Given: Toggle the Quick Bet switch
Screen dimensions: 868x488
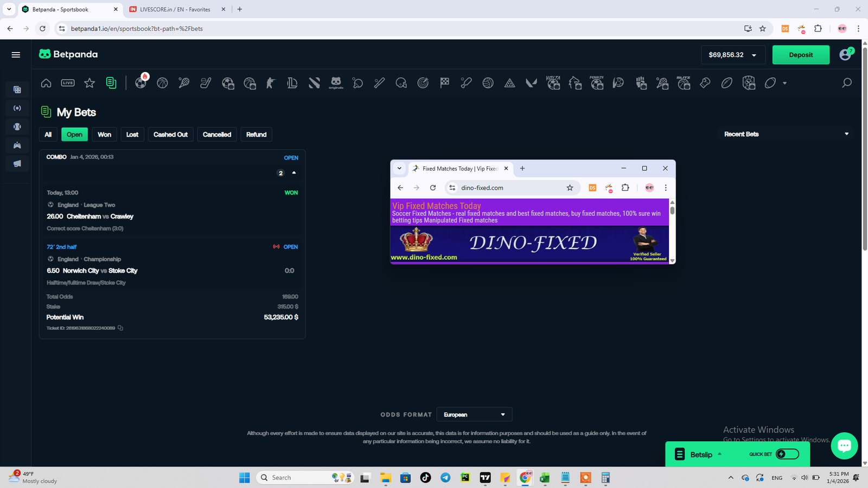Looking at the screenshot, I should 787,454.
